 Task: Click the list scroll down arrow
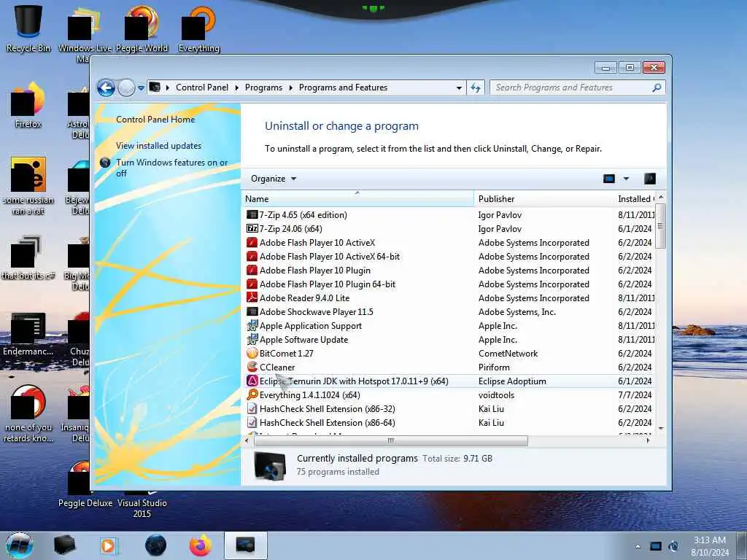(x=660, y=429)
